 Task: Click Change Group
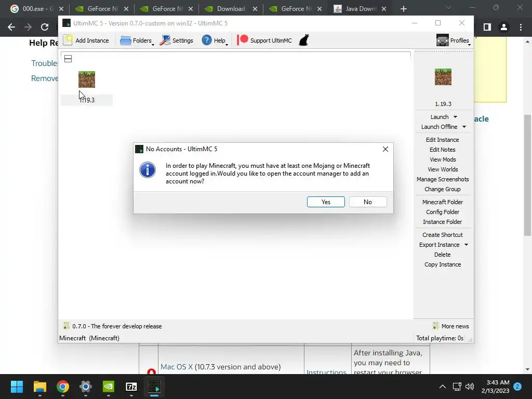coord(443,189)
